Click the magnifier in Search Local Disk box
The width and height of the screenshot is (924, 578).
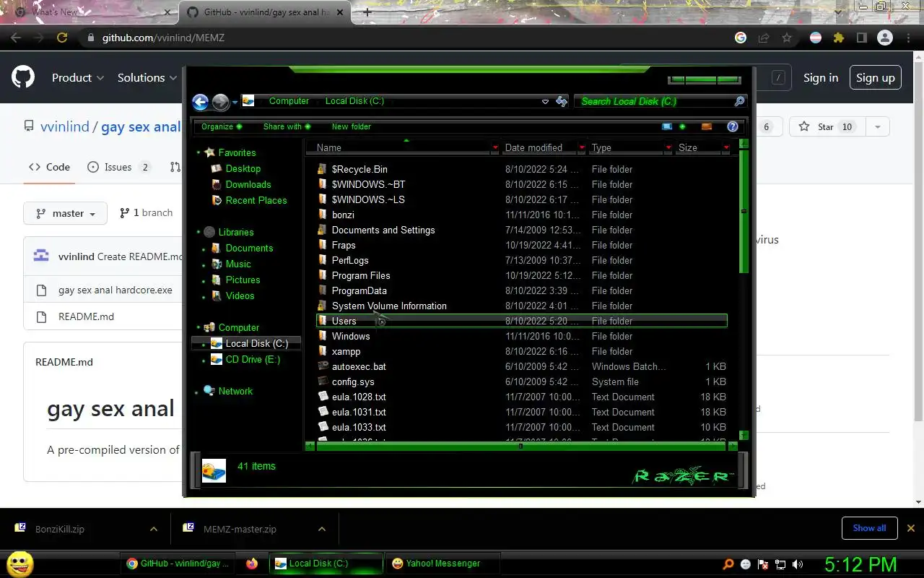coord(739,101)
